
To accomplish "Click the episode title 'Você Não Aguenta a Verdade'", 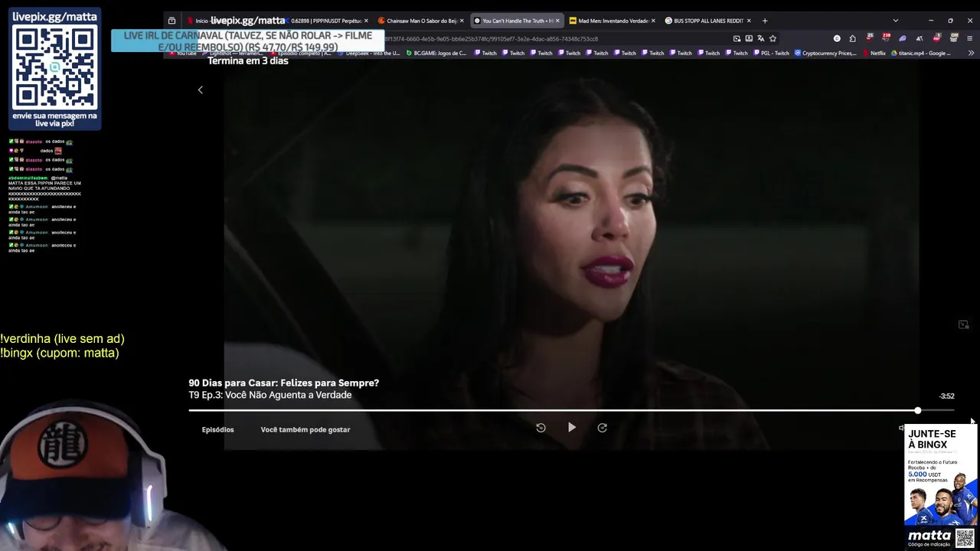I will point(288,395).
